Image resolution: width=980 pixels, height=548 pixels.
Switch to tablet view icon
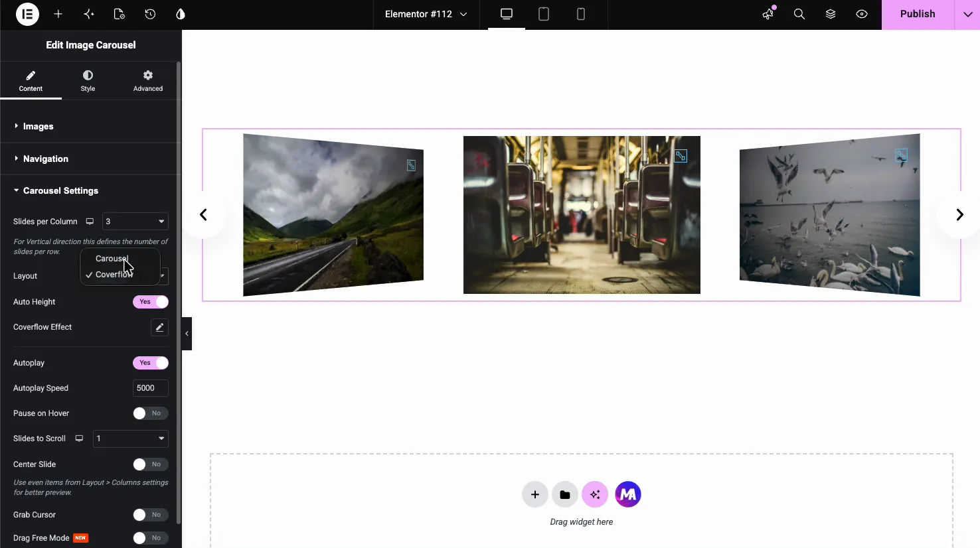click(x=544, y=14)
